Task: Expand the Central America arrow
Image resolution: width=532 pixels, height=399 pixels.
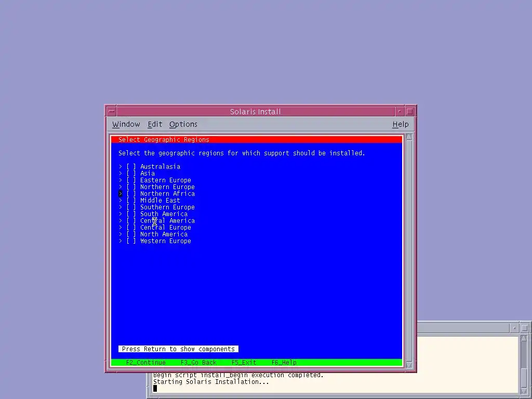Action: pos(121,221)
